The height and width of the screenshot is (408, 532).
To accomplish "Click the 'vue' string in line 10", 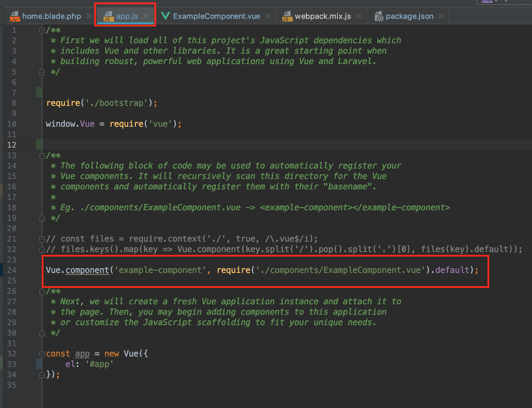I will 160,124.
